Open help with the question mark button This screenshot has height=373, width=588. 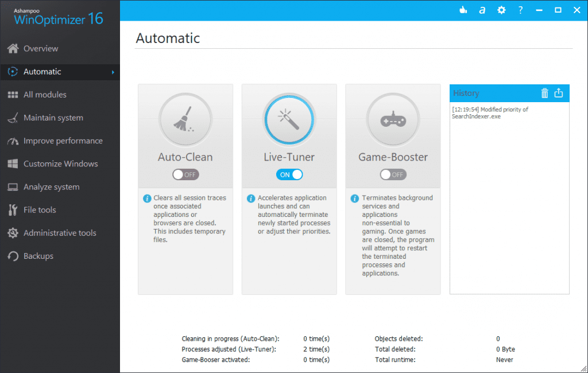click(520, 10)
